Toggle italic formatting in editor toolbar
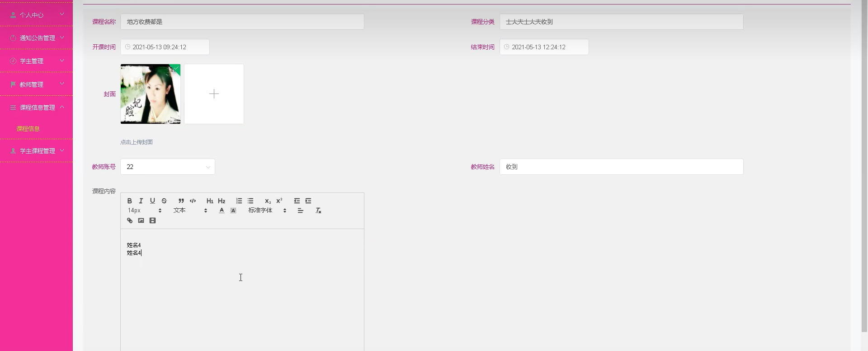This screenshot has width=868, height=351. pos(141,201)
